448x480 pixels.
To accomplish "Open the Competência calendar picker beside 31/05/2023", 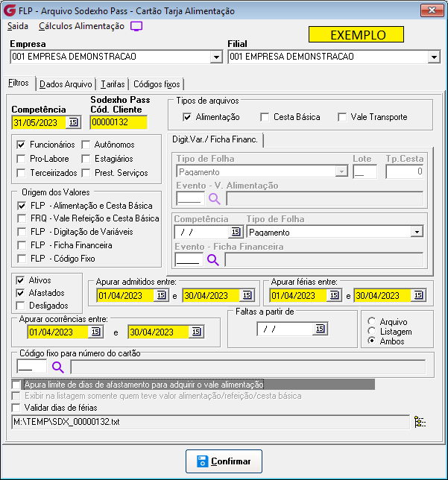I will tap(73, 122).
